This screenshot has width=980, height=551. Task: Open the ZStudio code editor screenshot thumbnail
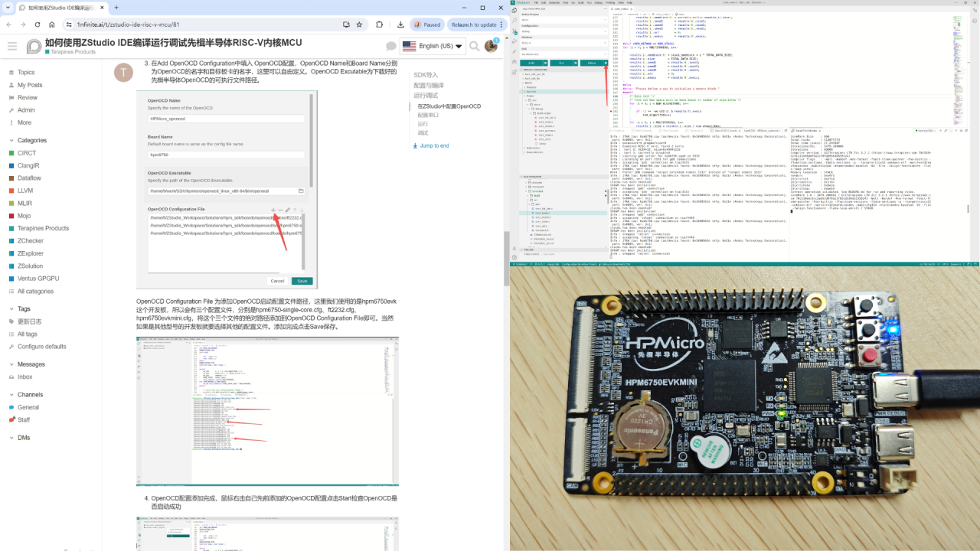pyautogui.click(x=267, y=411)
